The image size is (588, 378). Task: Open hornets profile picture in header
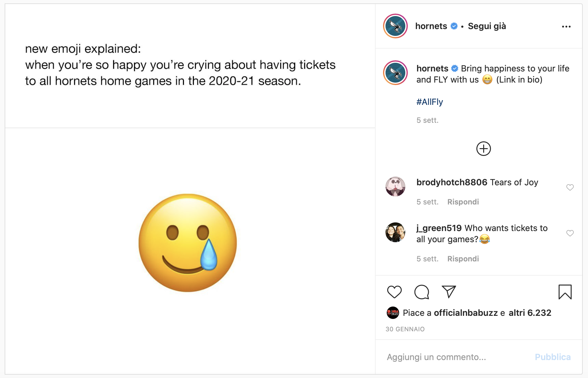(395, 26)
